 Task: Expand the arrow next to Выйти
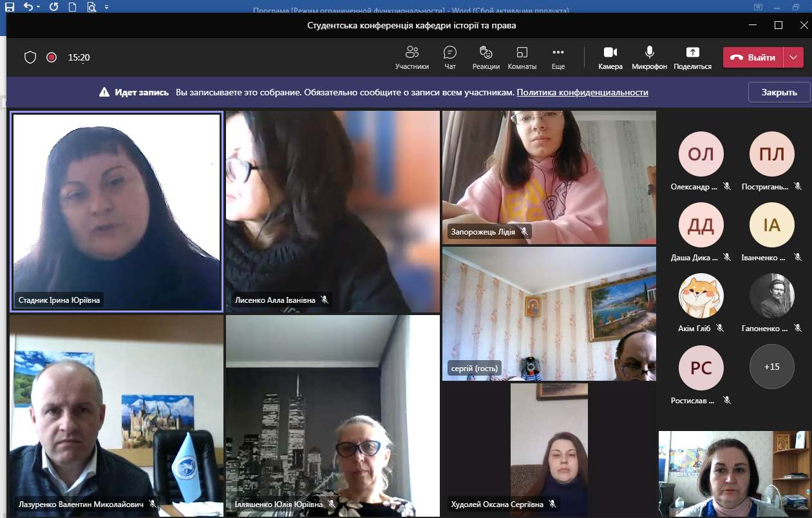793,57
